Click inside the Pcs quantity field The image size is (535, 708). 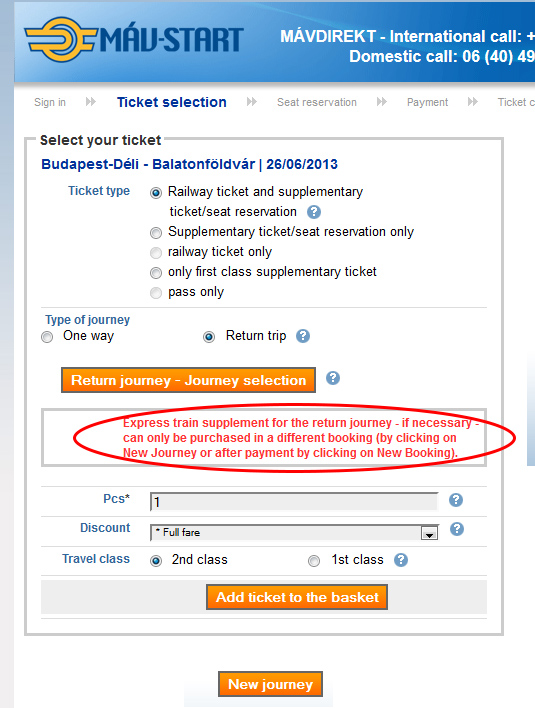294,502
